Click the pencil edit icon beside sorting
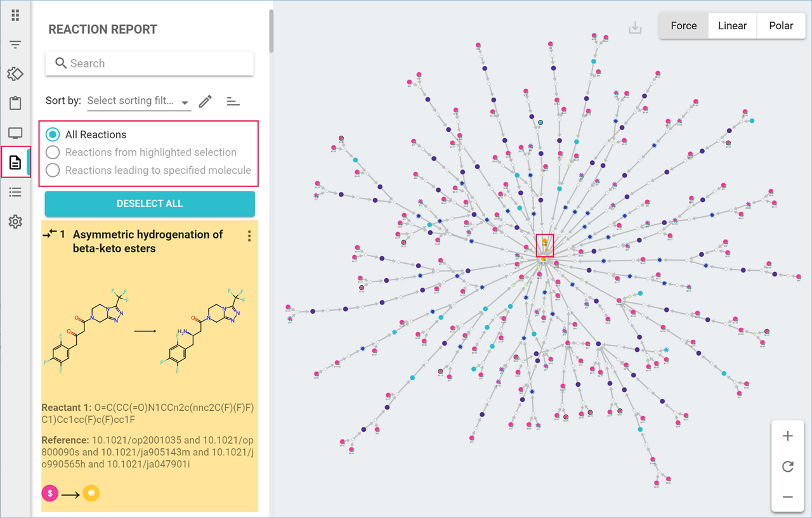The width and height of the screenshot is (812, 518). coord(205,101)
